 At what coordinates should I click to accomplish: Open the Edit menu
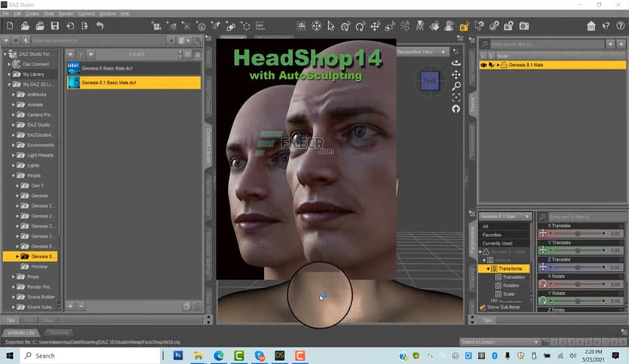pyautogui.click(x=17, y=14)
